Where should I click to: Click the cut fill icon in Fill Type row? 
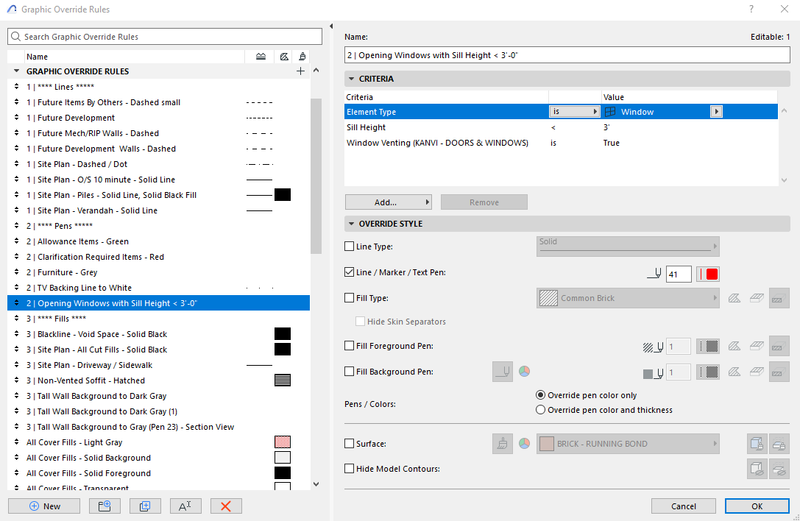[x=734, y=298]
